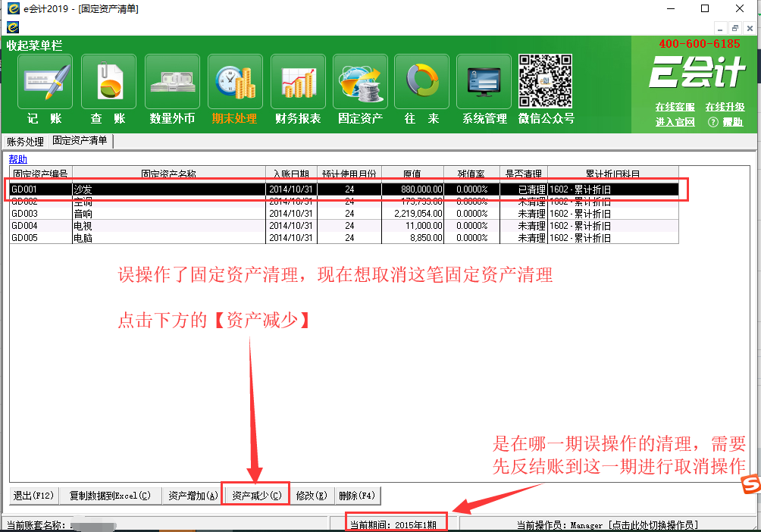Click 点击此处切换操作员 to switch operator
Image resolution: width=761 pixels, height=532 pixels.
coord(653,524)
